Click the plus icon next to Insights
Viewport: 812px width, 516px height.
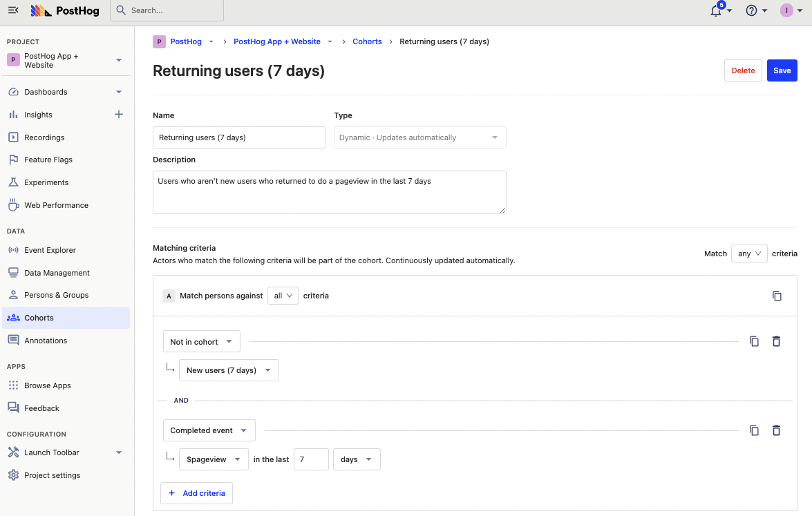click(119, 115)
